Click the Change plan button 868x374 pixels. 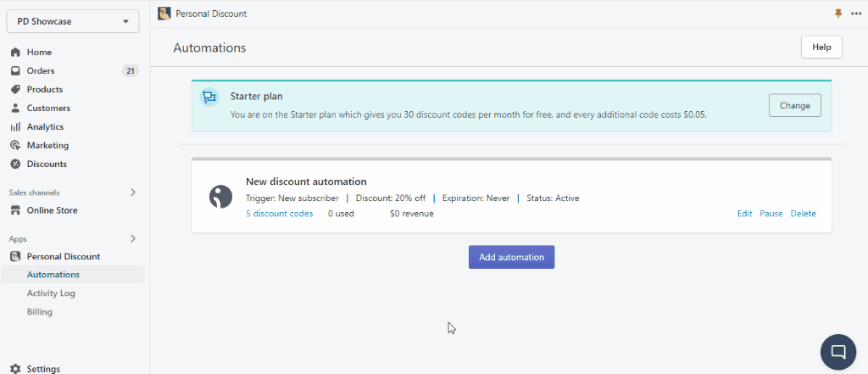(795, 105)
